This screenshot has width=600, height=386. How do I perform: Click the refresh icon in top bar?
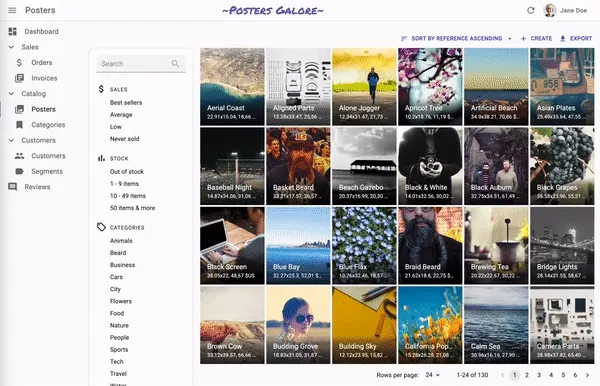[x=531, y=10]
